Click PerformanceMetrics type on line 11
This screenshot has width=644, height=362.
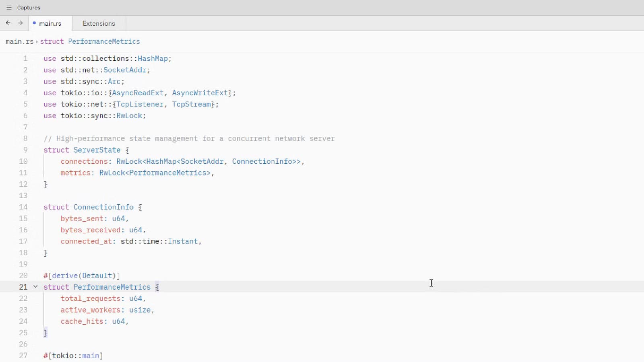pyautogui.click(x=168, y=173)
